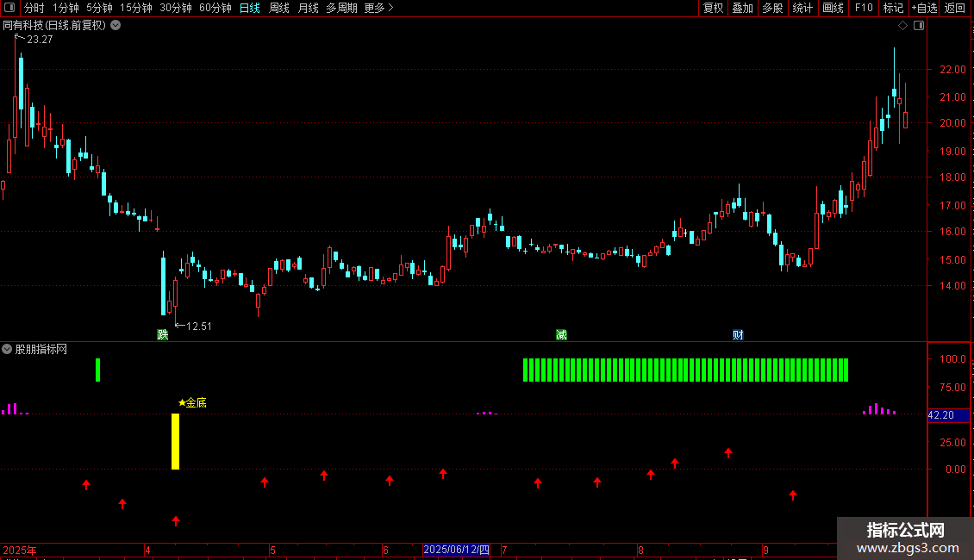Click the 42.20 indicator value label

(948, 415)
